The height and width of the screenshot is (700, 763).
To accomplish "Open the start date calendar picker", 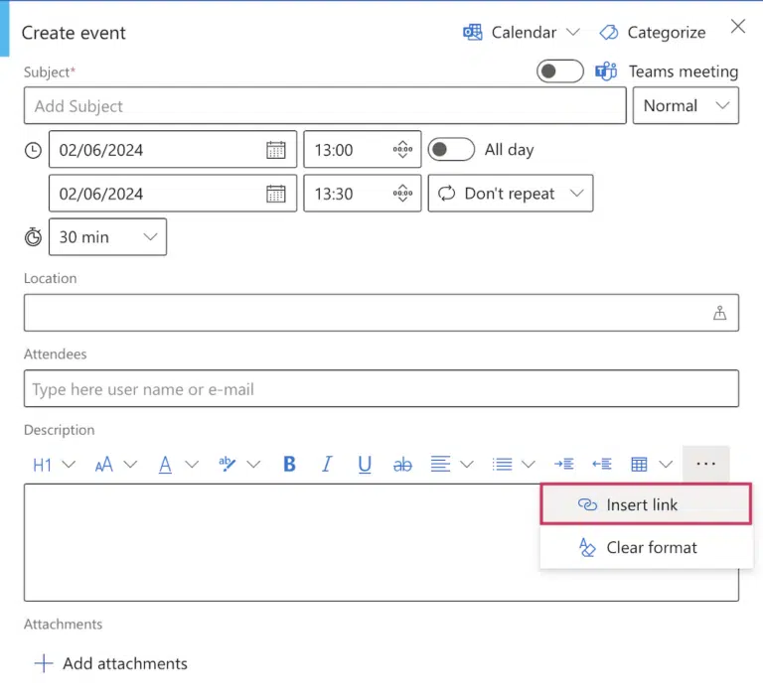I will [x=276, y=150].
